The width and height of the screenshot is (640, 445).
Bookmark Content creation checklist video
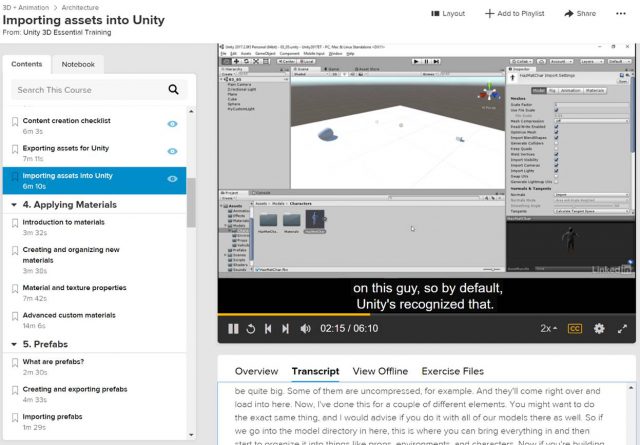click(15, 122)
